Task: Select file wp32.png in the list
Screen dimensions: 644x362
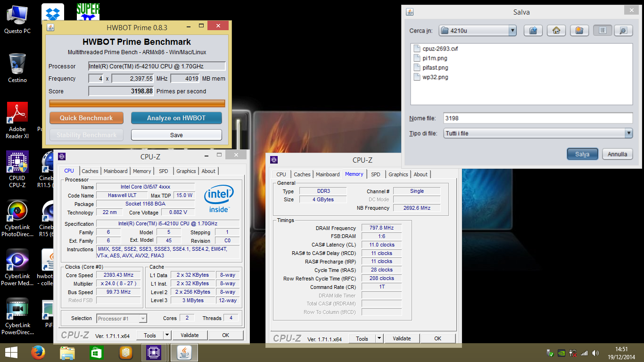Action: pyautogui.click(x=435, y=77)
